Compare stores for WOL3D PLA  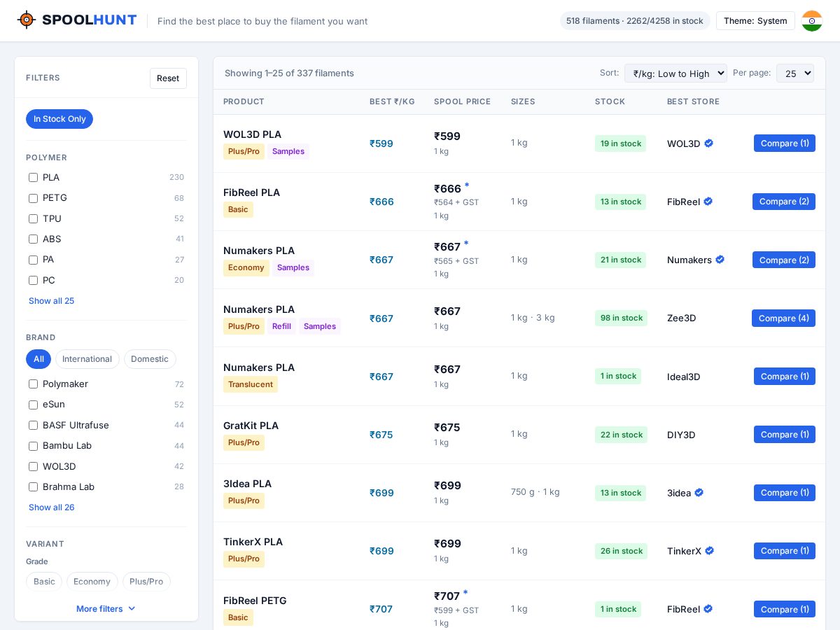coord(785,143)
